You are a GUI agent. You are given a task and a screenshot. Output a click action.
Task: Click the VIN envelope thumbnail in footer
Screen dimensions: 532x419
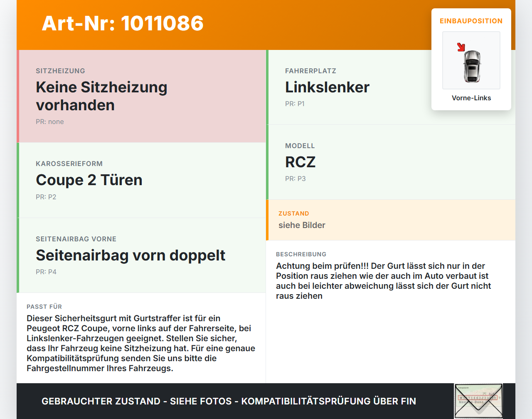tap(478, 401)
